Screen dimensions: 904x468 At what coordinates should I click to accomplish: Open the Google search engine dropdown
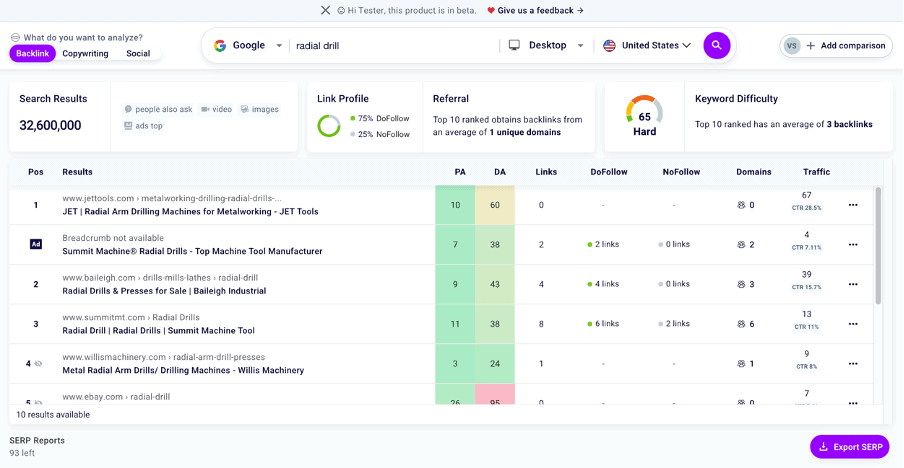tap(248, 45)
